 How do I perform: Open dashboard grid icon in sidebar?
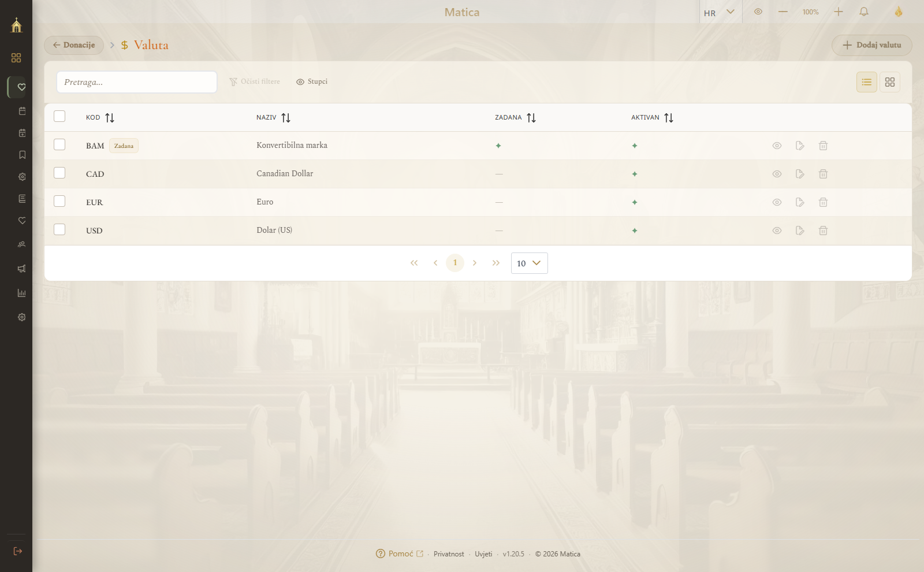pyautogui.click(x=16, y=58)
